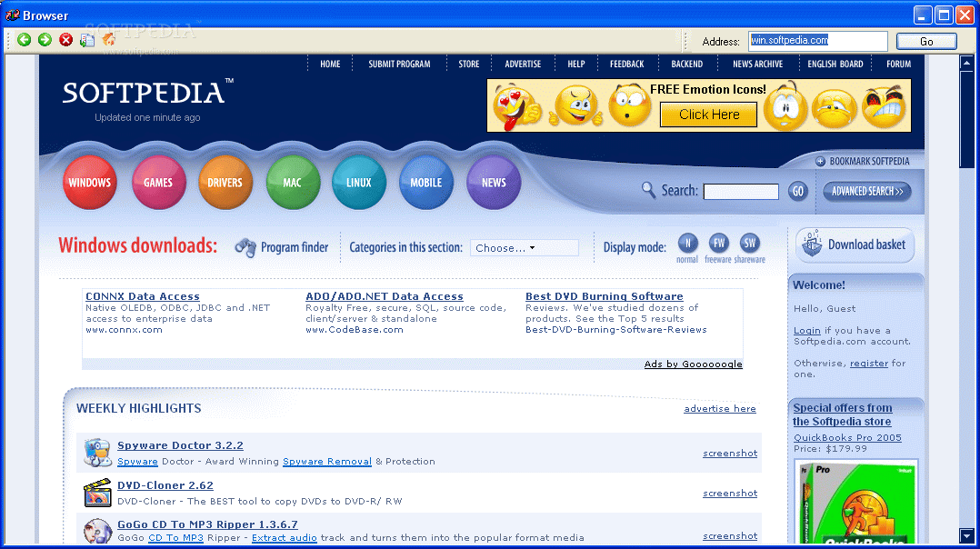Open the Spyware Doctor 3.2.2 link
The height and width of the screenshot is (549, 980).
click(x=180, y=445)
